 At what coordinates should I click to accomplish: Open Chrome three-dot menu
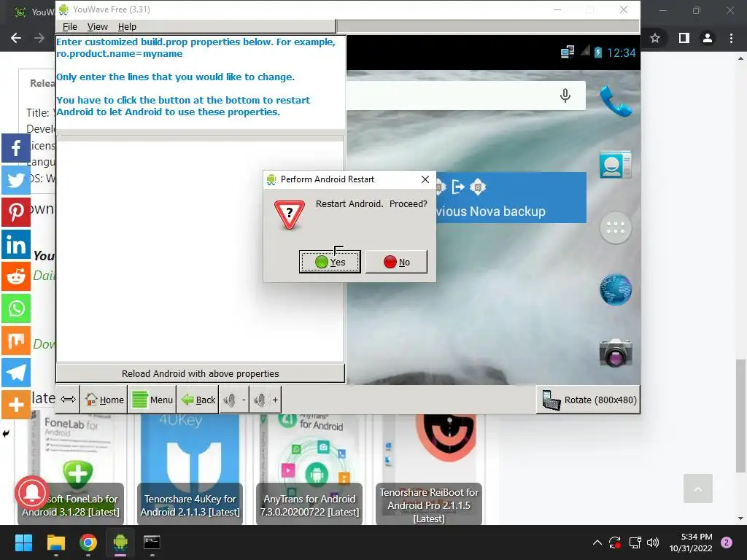(731, 38)
